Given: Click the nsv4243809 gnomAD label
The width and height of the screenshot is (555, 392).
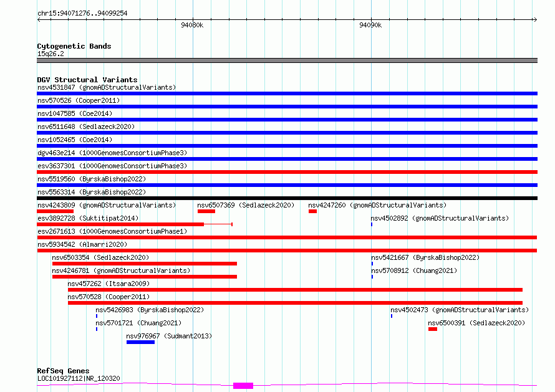Looking at the screenshot, I should tap(107, 205).
